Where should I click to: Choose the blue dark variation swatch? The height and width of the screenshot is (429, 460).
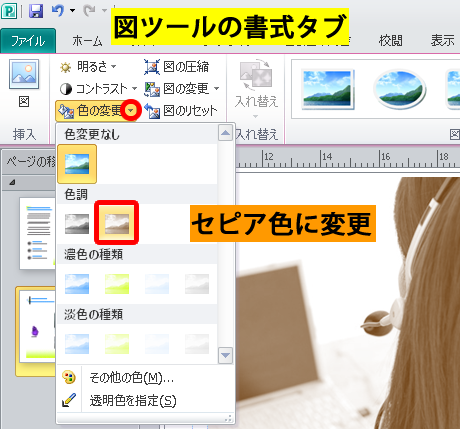77,284
